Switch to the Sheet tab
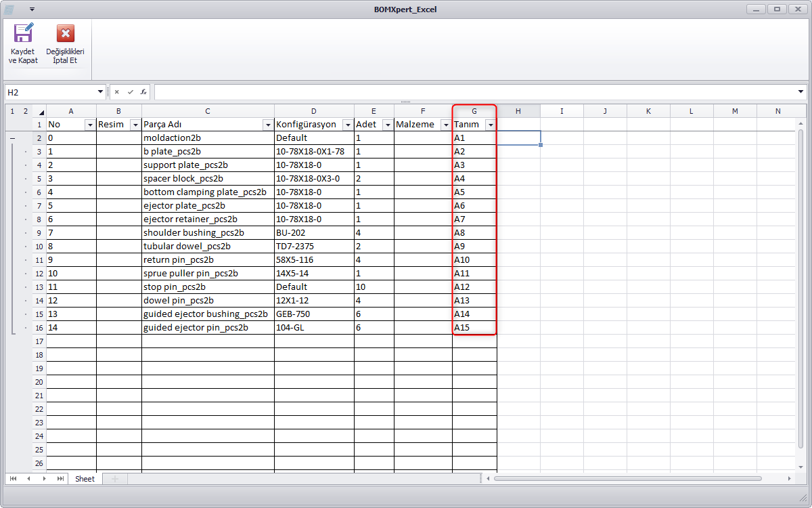Viewport: 812px width, 508px height. pos(85,479)
